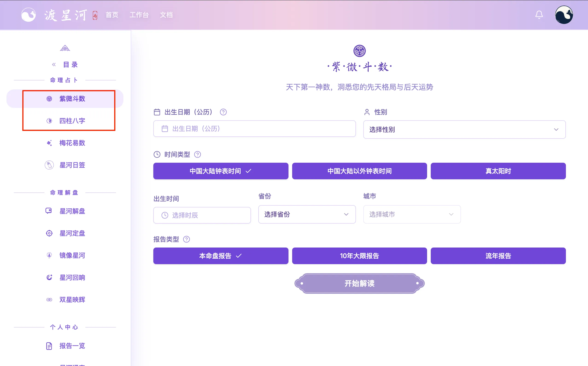
Task: Select the 星河定盘 target icon
Action: coord(49,233)
